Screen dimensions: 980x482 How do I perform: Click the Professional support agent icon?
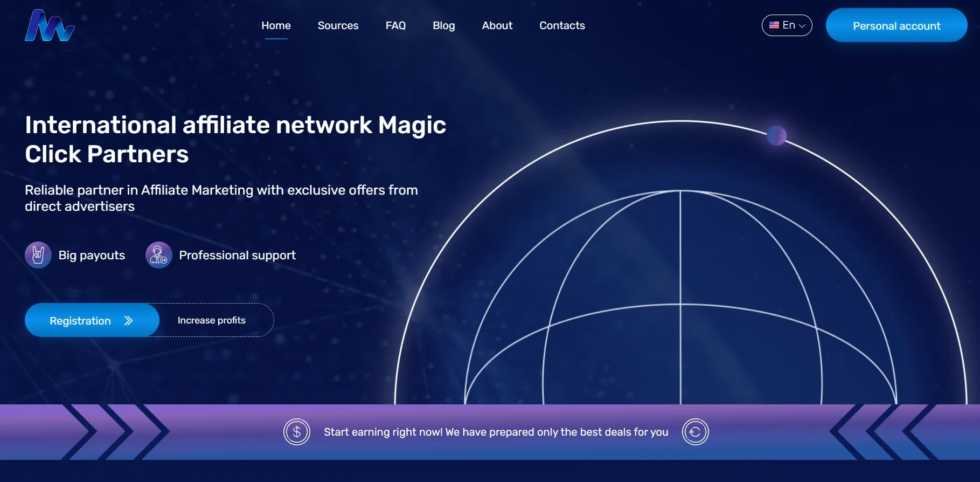point(159,255)
